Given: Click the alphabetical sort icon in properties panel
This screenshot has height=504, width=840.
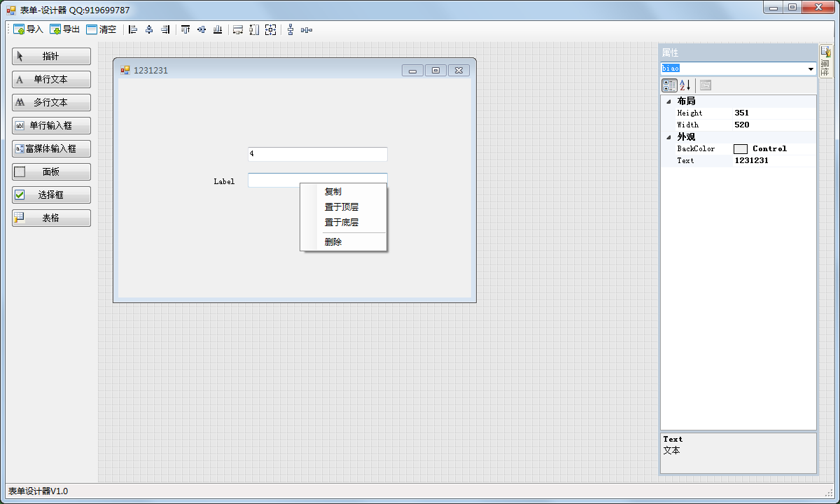Looking at the screenshot, I should point(684,85).
